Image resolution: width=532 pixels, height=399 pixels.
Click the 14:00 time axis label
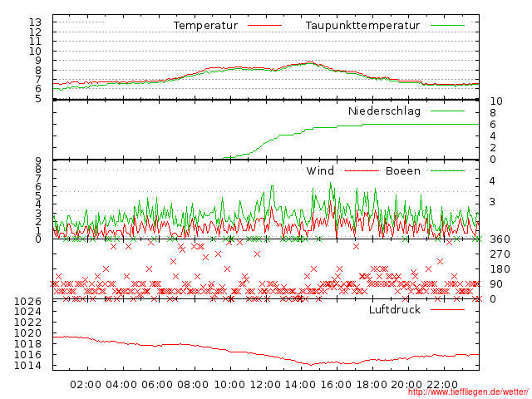pos(300,385)
